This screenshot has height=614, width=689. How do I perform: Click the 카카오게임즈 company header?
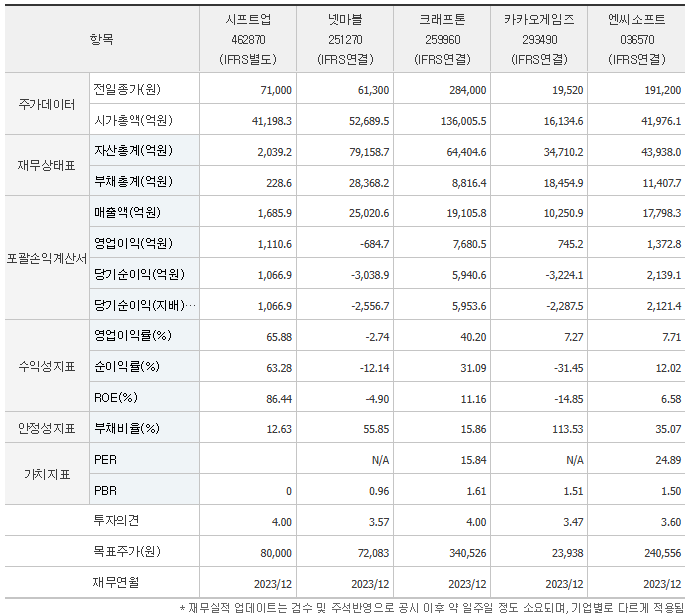click(540, 39)
